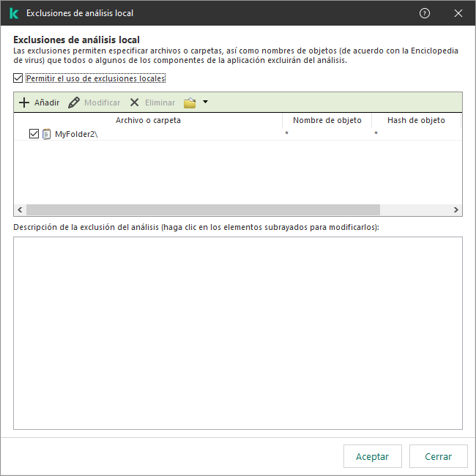Click the asterisk under Hash de objeto
This screenshot has width=476, height=476.
pos(376,133)
